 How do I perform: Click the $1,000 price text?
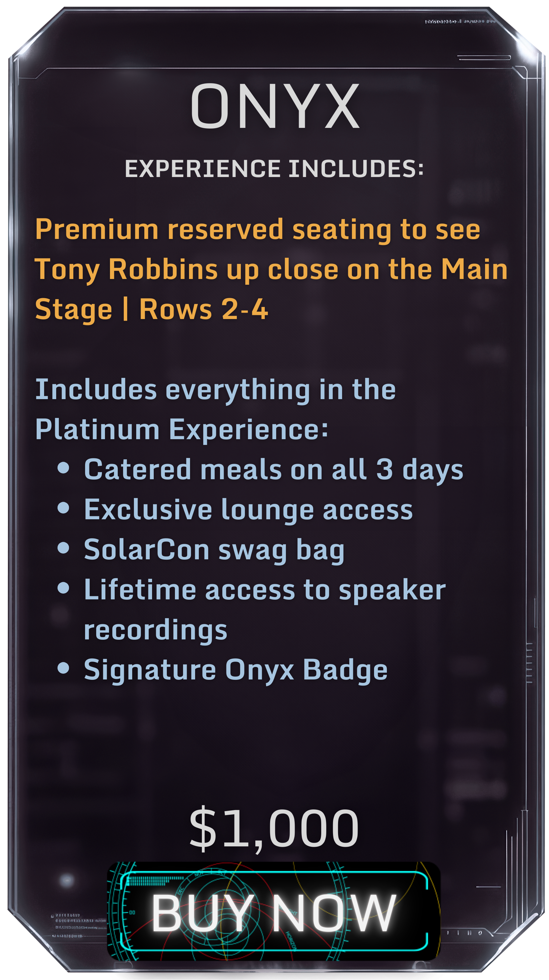pos(274,829)
